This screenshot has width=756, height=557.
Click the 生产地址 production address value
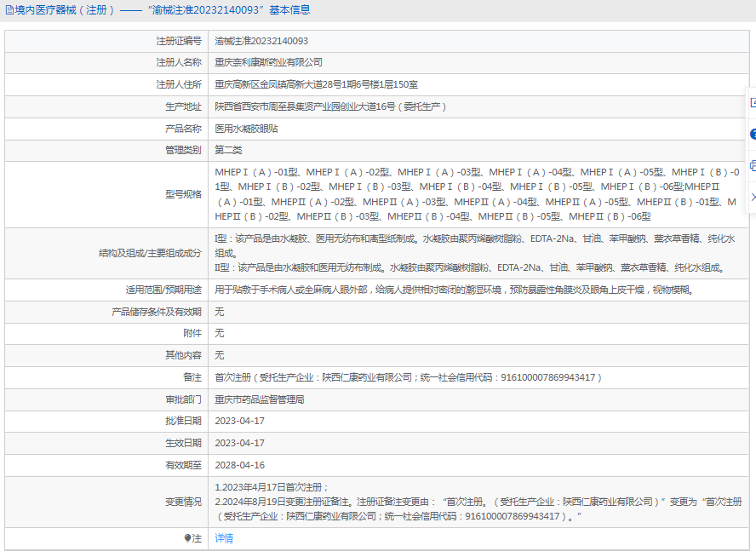(x=330, y=107)
